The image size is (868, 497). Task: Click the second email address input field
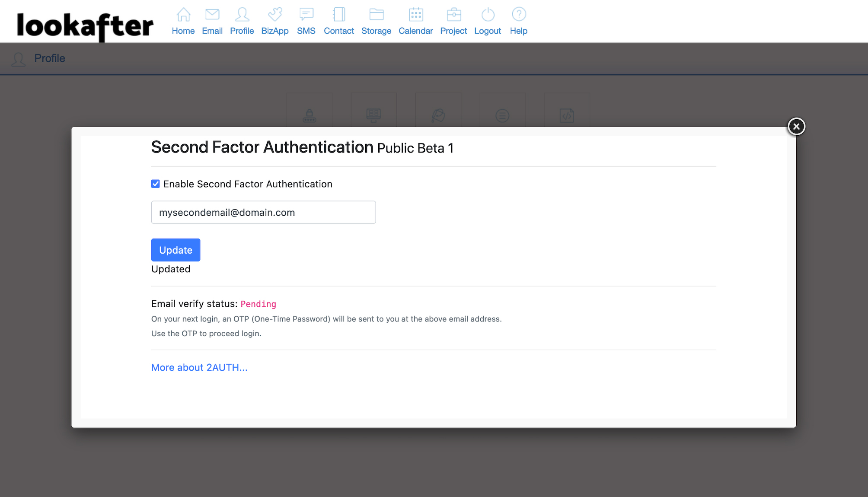click(263, 212)
